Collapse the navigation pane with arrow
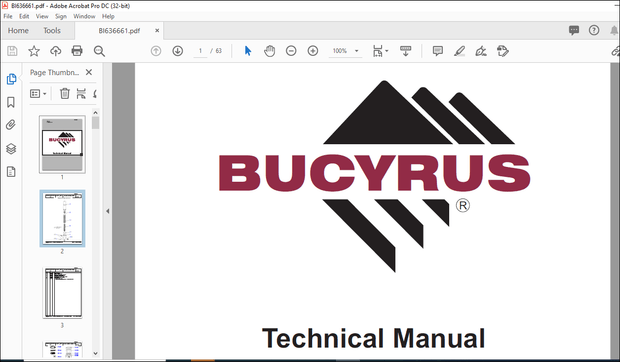The height and width of the screenshot is (362, 620). (x=108, y=211)
